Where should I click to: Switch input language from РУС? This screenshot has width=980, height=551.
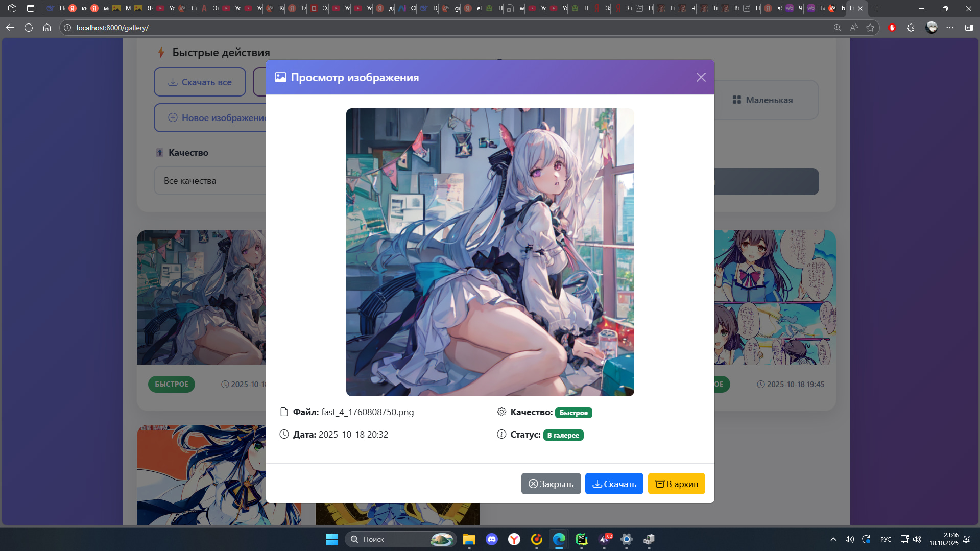click(886, 539)
